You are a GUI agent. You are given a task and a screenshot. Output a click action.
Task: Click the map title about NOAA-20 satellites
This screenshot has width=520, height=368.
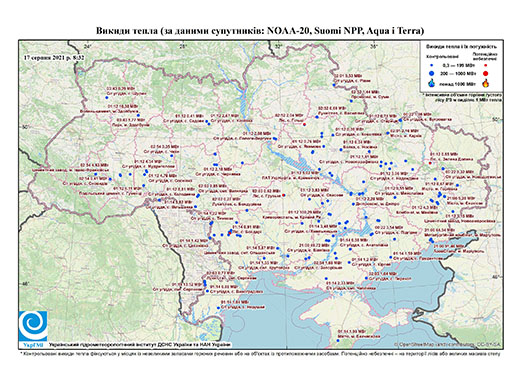point(260,31)
